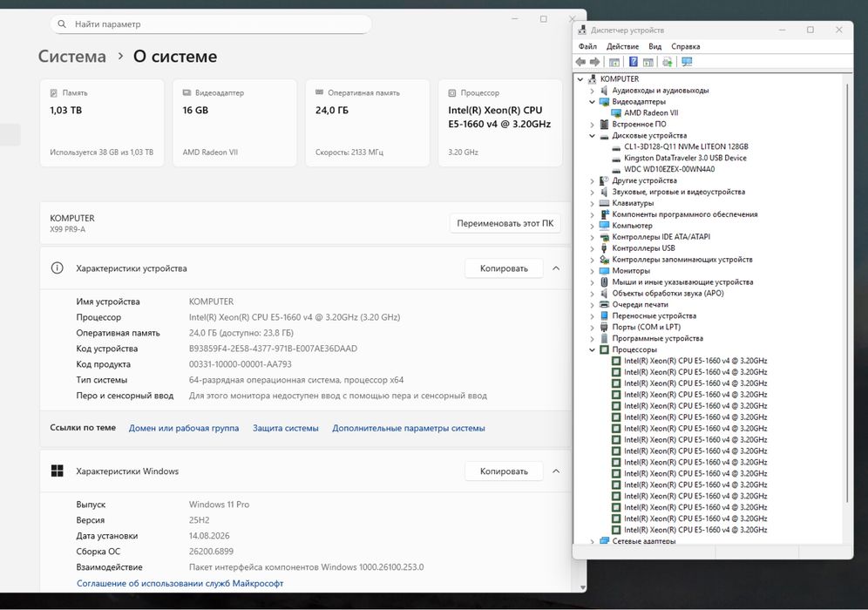Screen dimensions: 868x610
Task: Expand Объекты обработки звука (APO)
Action: click(x=592, y=294)
